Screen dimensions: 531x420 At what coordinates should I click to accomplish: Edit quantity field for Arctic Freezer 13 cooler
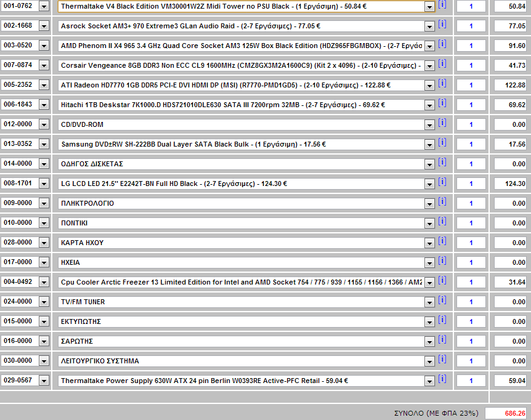471,282
